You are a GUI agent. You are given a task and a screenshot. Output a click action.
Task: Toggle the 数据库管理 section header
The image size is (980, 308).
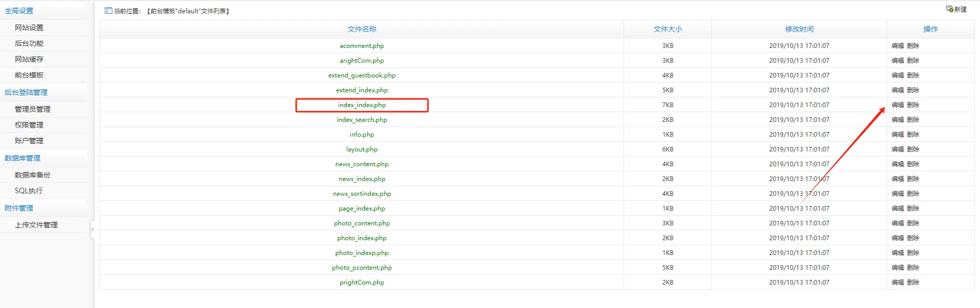(22, 158)
